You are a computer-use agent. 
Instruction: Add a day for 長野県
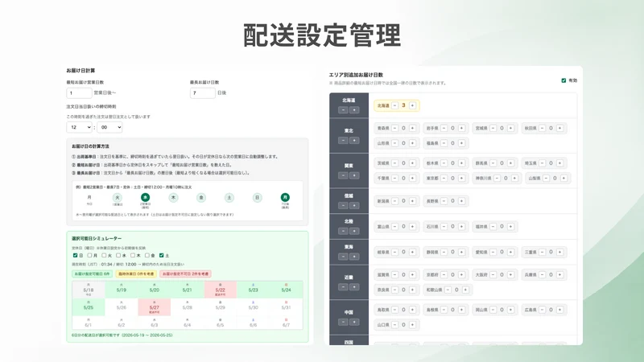461,201
